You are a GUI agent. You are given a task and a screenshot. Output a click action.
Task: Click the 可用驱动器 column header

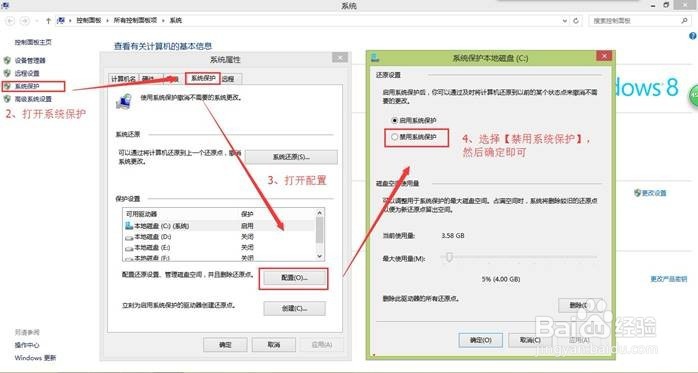142,214
